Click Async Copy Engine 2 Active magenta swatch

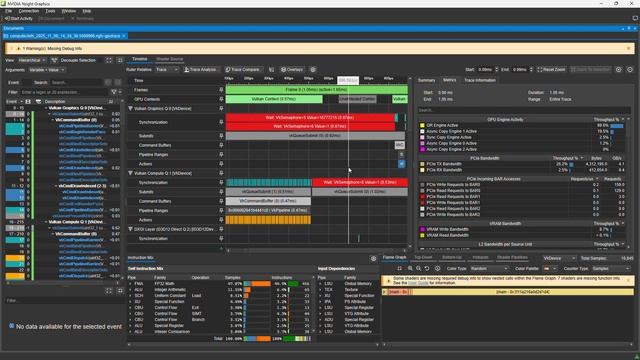point(422,149)
